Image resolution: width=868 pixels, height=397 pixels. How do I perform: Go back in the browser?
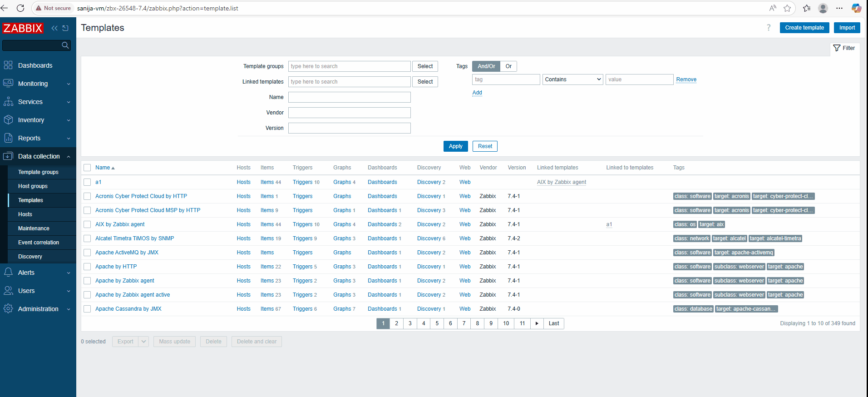coord(5,8)
